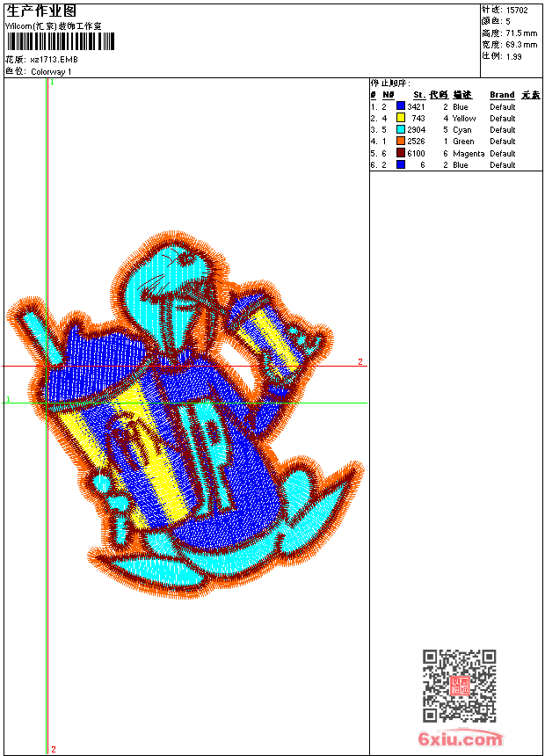
Task: Click the QR code image
Action: [x=459, y=685]
